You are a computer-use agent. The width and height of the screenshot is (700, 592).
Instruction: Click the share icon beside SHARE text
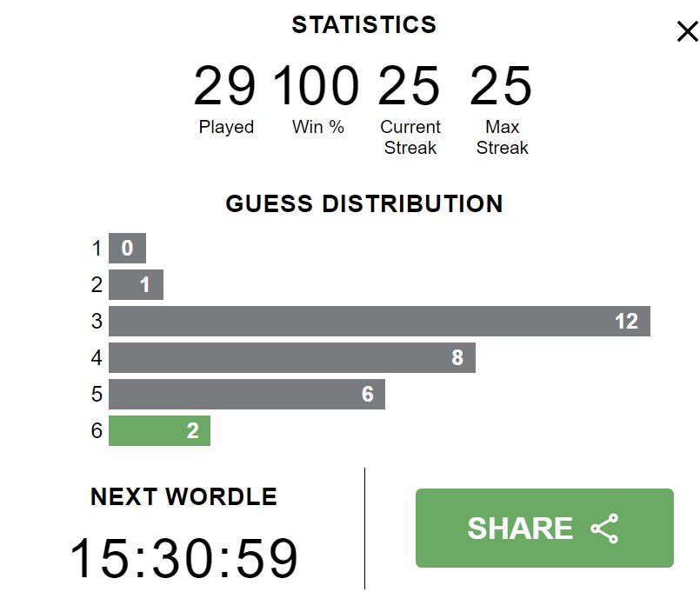click(605, 529)
